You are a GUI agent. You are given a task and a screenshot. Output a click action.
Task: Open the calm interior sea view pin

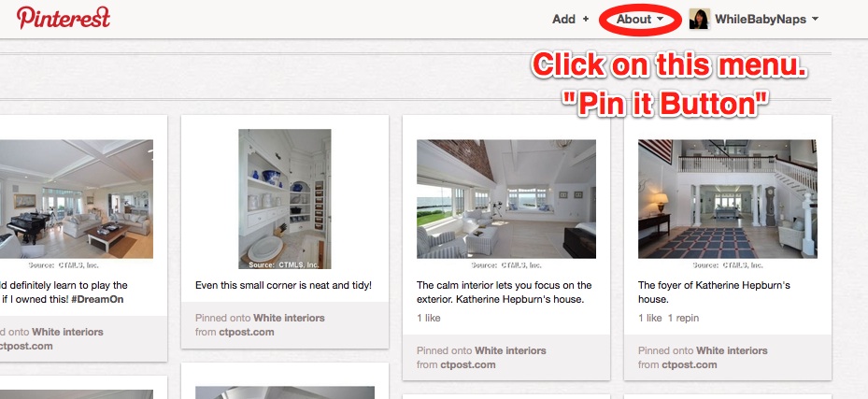pos(506,199)
